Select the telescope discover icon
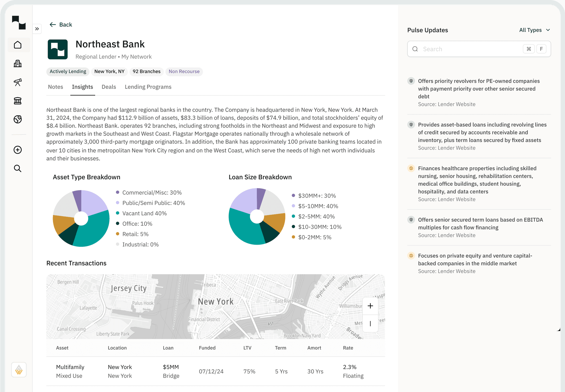The width and height of the screenshot is (565, 392). click(x=18, y=82)
